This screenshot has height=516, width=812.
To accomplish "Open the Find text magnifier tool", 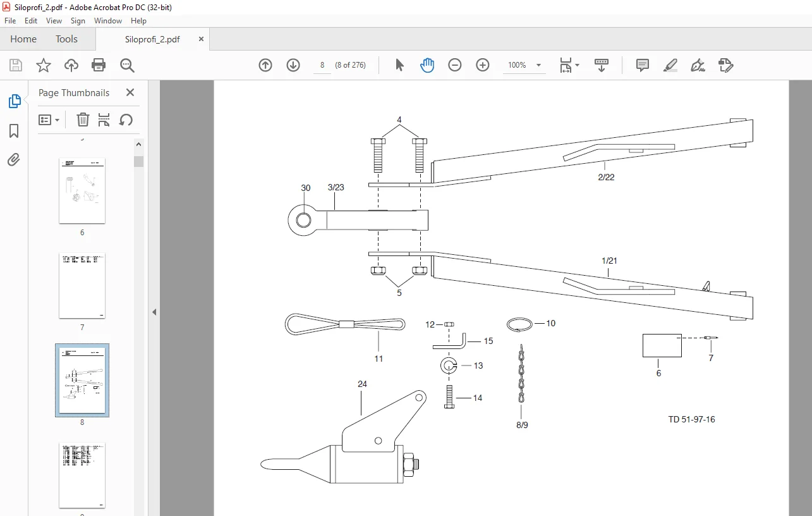I will [127, 65].
